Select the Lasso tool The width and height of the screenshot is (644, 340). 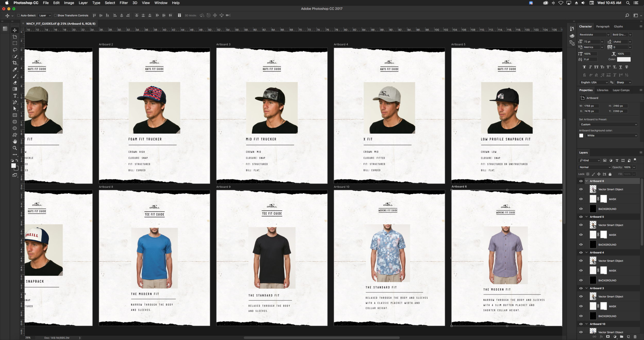pos(15,50)
